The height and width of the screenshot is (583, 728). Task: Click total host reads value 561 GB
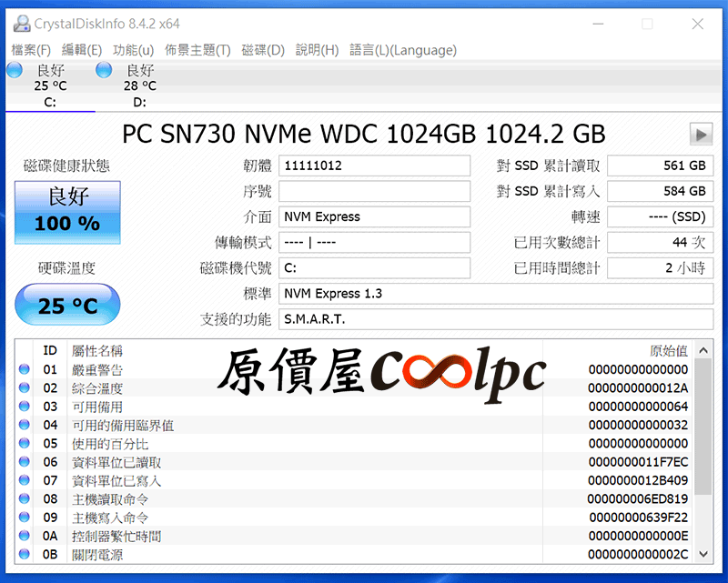point(661,166)
